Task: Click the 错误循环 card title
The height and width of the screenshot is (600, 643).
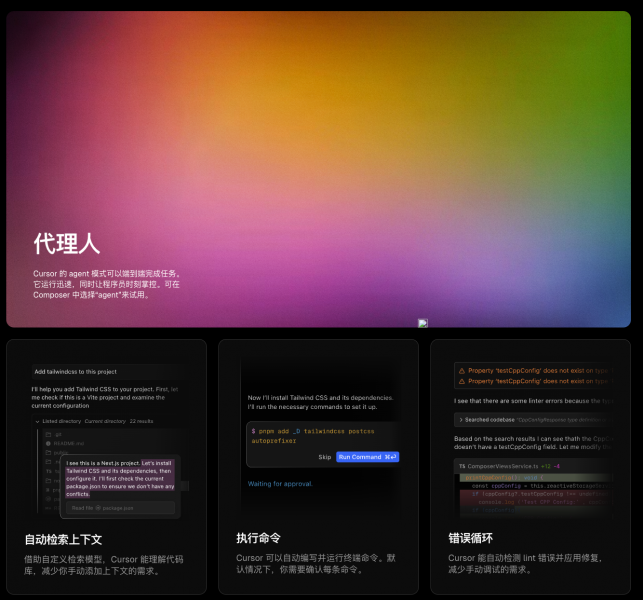Action: [x=470, y=538]
